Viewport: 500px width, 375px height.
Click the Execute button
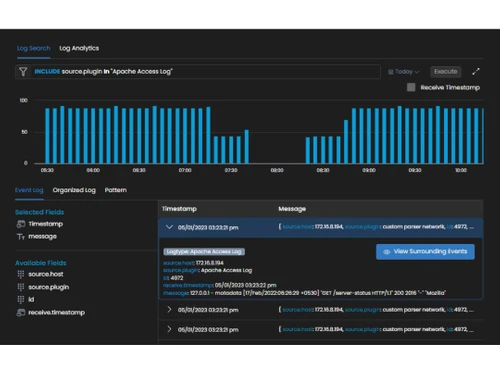point(445,72)
